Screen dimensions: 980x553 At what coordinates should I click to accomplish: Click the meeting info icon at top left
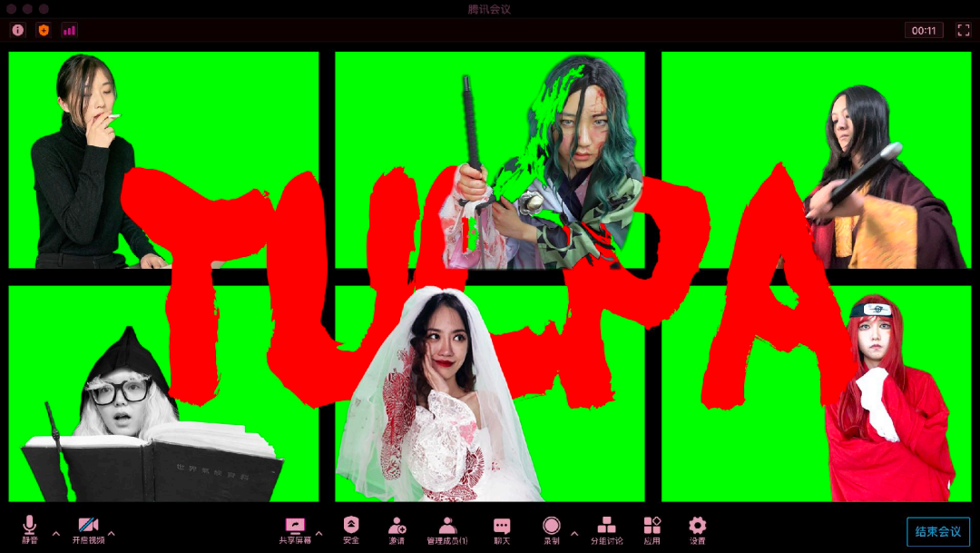[x=18, y=30]
